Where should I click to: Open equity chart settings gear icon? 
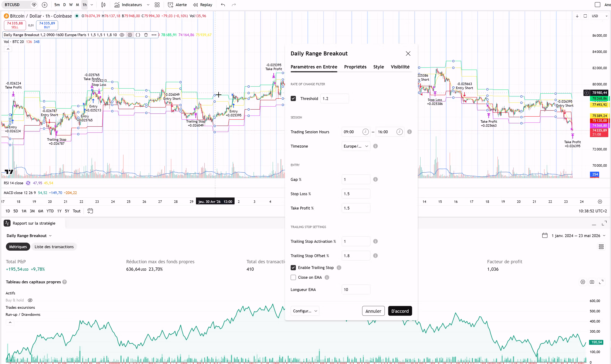pyautogui.click(x=583, y=282)
